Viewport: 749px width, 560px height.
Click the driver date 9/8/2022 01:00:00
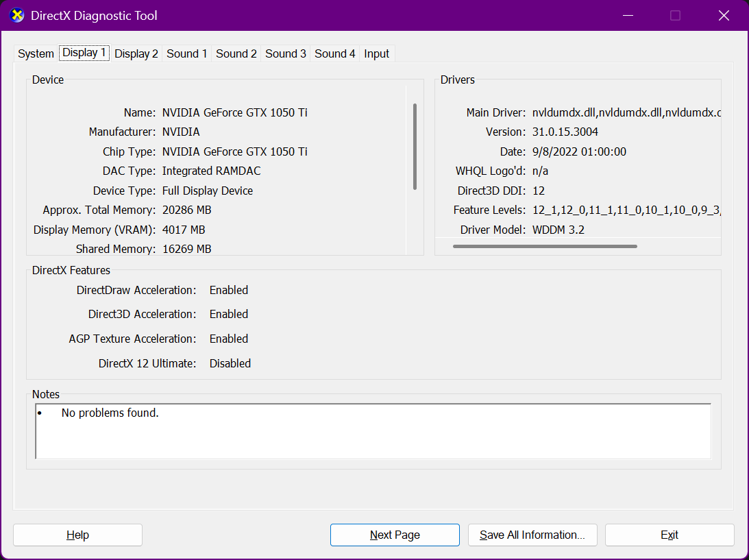pyautogui.click(x=579, y=151)
